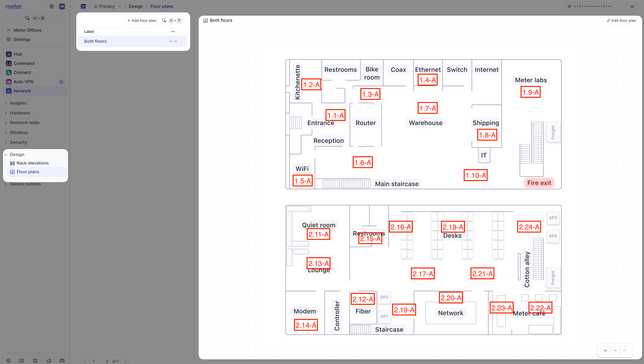Click the HM user avatar icon
Viewport: 644px width, 364px height.
[x=62, y=6]
